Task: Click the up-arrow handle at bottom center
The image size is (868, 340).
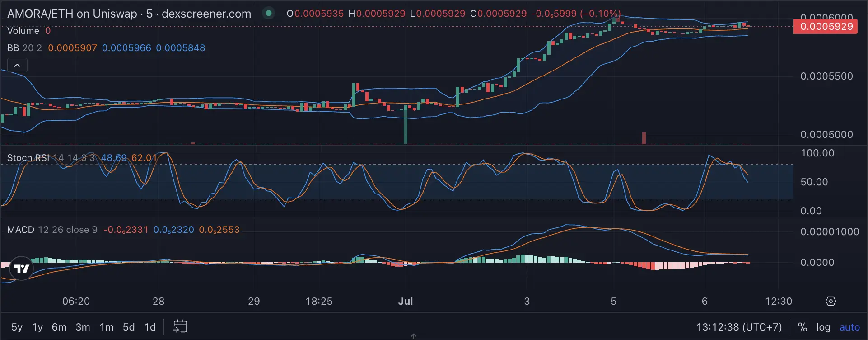Action: click(x=413, y=336)
